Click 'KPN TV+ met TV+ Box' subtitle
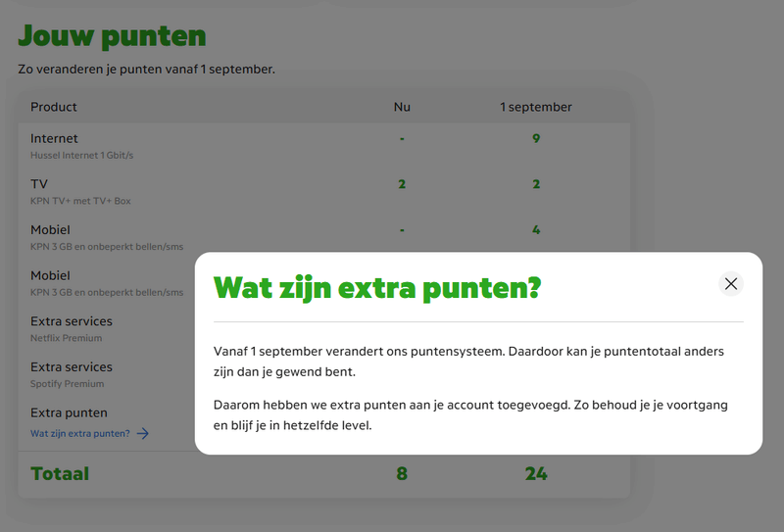The image size is (784, 532). [80, 201]
